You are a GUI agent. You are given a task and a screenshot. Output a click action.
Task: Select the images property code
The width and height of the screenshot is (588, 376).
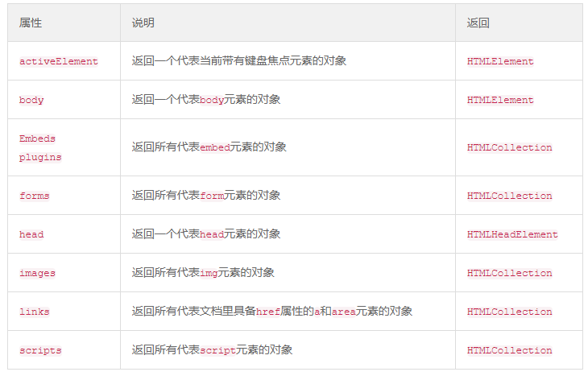click(x=38, y=273)
